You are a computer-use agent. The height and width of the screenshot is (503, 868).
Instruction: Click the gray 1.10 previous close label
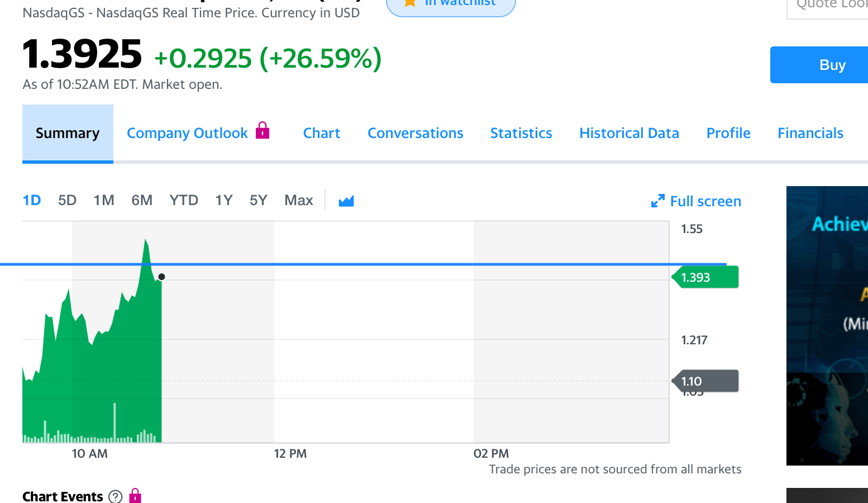pyautogui.click(x=705, y=381)
